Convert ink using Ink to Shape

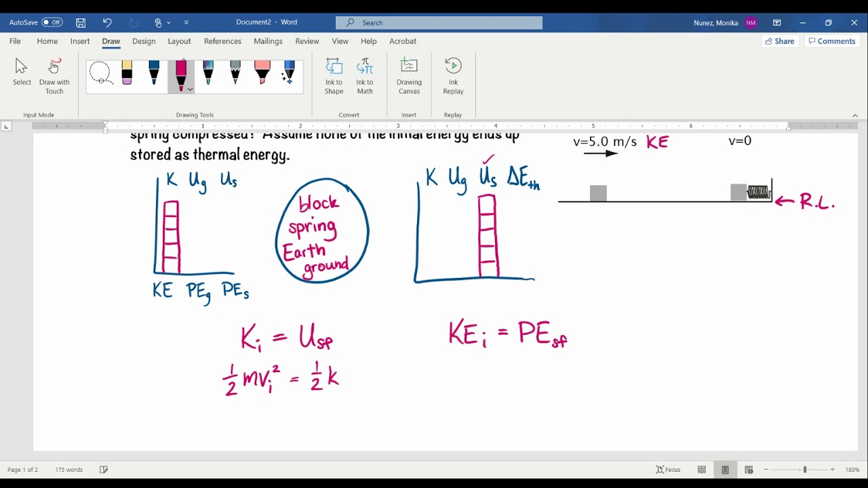point(334,76)
